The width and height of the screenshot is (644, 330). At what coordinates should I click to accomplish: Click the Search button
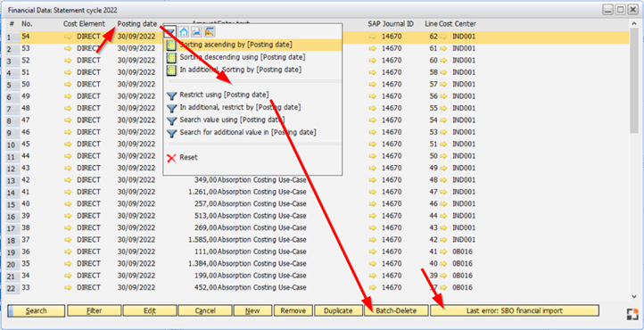(37, 310)
